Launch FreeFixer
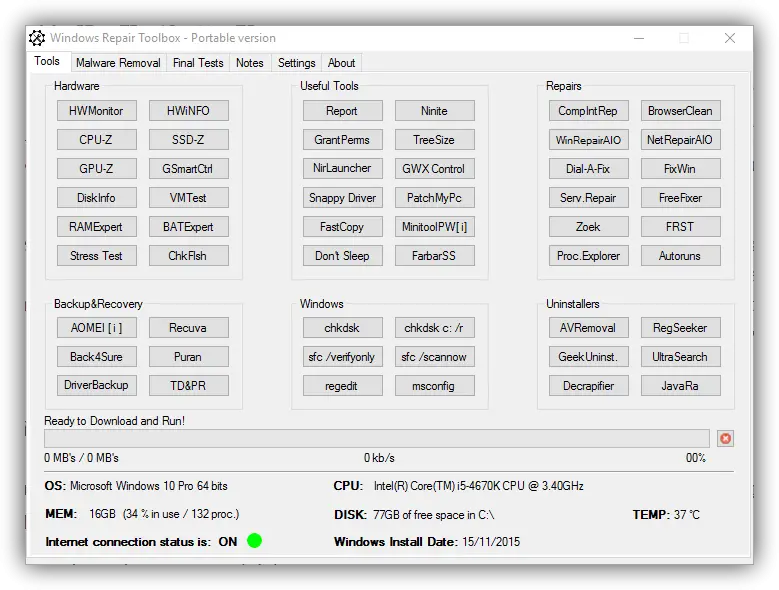Viewport: 779px width, 590px height. [681, 198]
